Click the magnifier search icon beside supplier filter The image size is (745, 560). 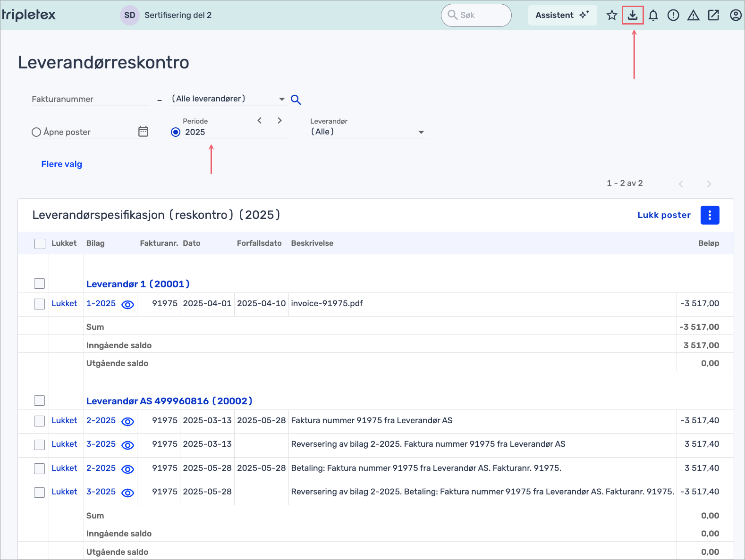click(x=296, y=100)
